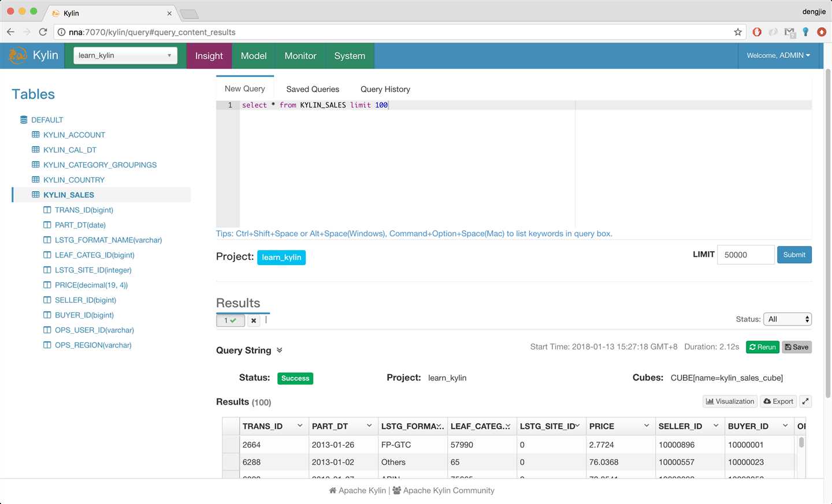832x504 pixels.
Task: Submit the query
Action: pyautogui.click(x=794, y=255)
